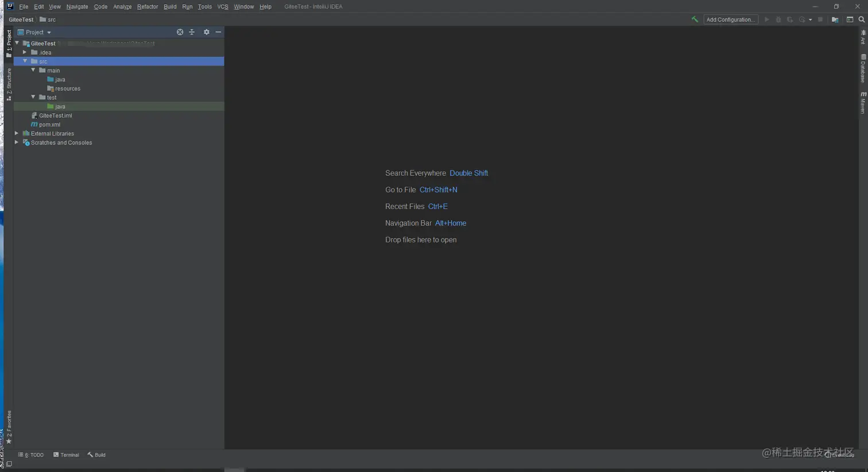Open the Run menu
Screen dimensions: 868x472
pos(187,7)
